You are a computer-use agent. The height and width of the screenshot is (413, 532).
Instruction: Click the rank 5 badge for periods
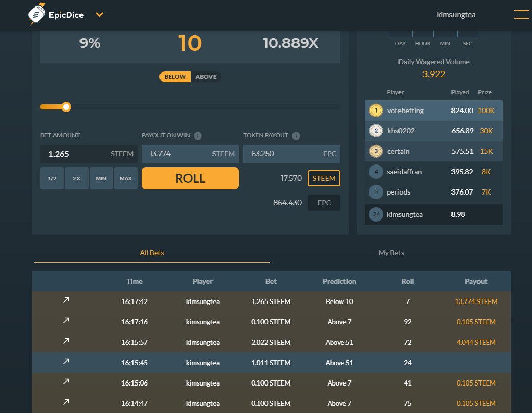[x=376, y=192]
